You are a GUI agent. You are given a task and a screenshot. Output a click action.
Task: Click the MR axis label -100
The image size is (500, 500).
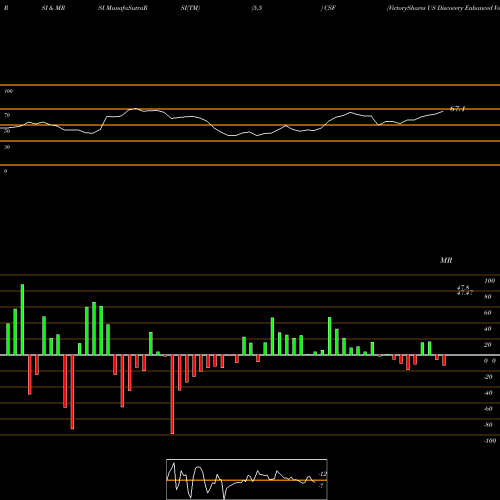click(490, 441)
